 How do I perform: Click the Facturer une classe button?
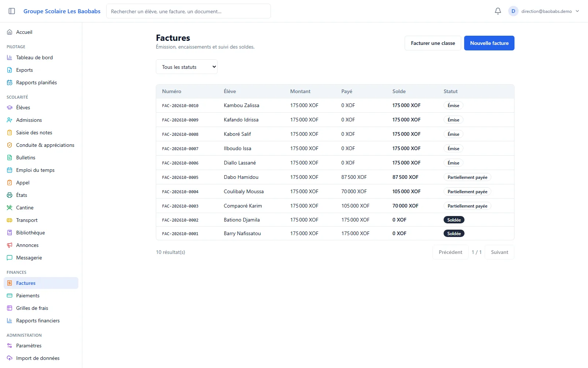[x=433, y=43]
